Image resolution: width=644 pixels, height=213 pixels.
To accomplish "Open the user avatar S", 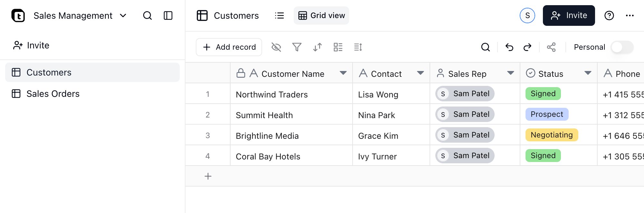I will (x=527, y=15).
